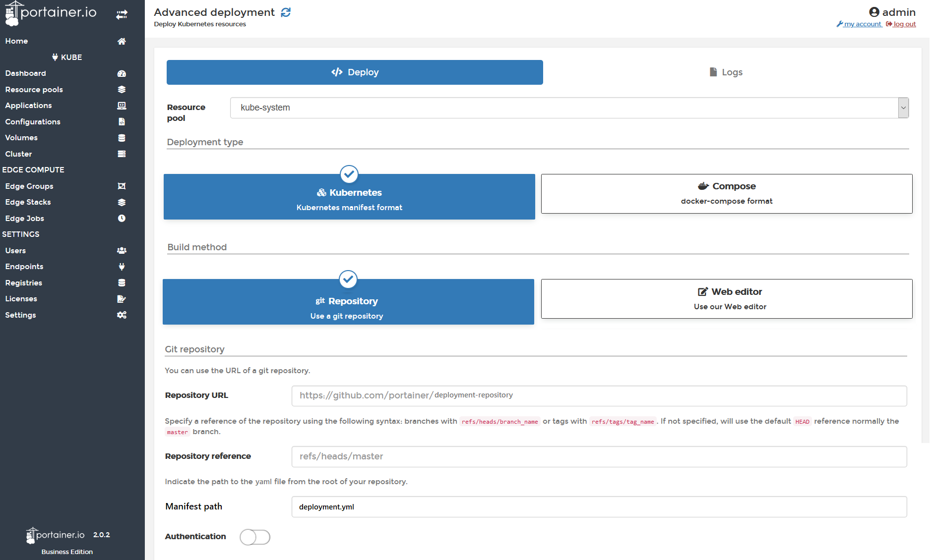Open Volumes in the sidebar
933x560 pixels.
(21, 138)
